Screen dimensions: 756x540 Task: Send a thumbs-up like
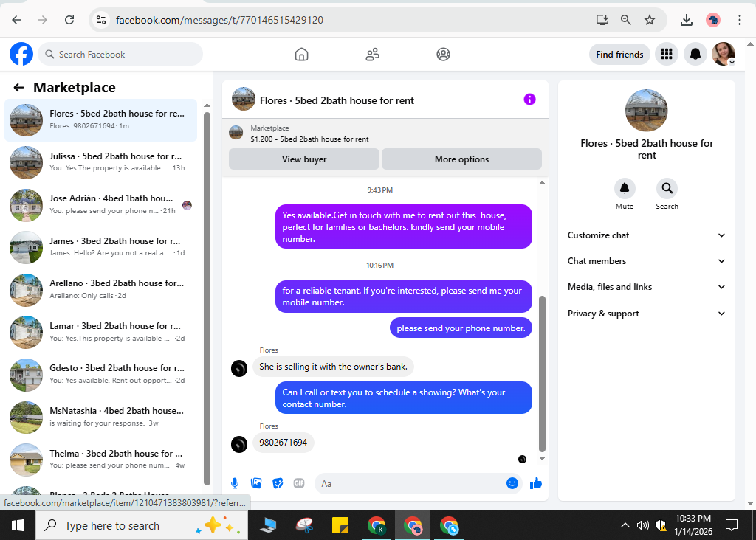(x=536, y=483)
